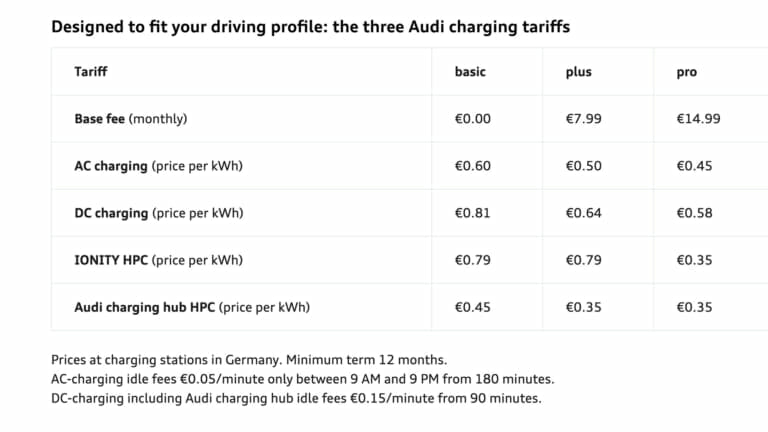Image resolution: width=768 pixels, height=432 pixels.
Task: Select the 'Tariff' column header cell
Action: click(91, 72)
